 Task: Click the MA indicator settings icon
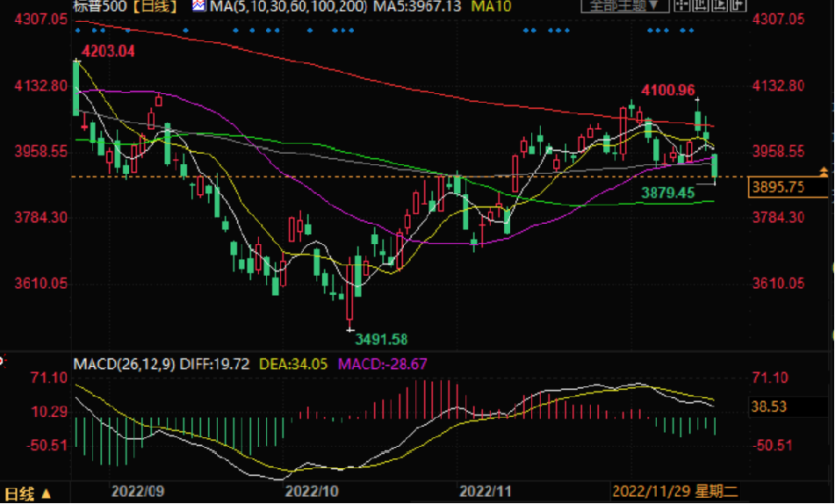[198, 6]
